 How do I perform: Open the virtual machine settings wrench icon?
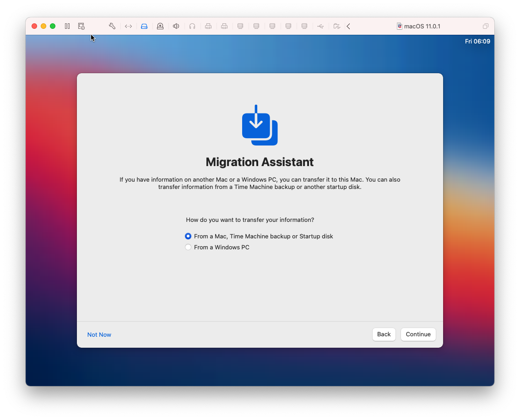[x=112, y=26]
